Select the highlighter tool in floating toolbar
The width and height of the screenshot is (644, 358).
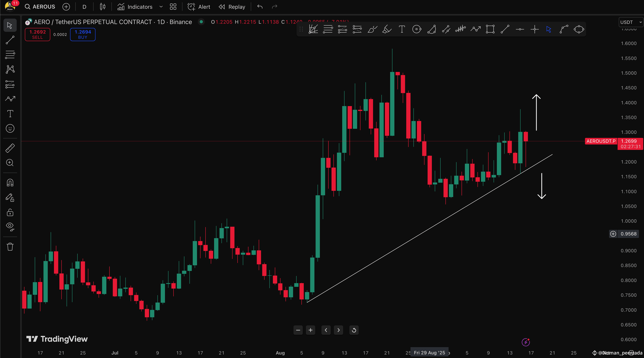pyautogui.click(x=387, y=29)
